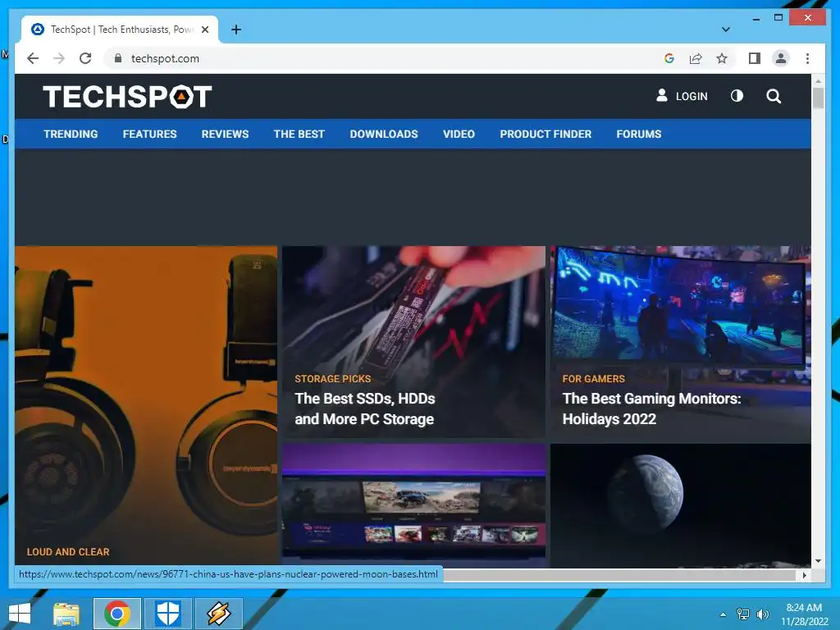Open a new tab with plus button
Image resolution: width=840 pixels, height=630 pixels.
click(235, 30)
